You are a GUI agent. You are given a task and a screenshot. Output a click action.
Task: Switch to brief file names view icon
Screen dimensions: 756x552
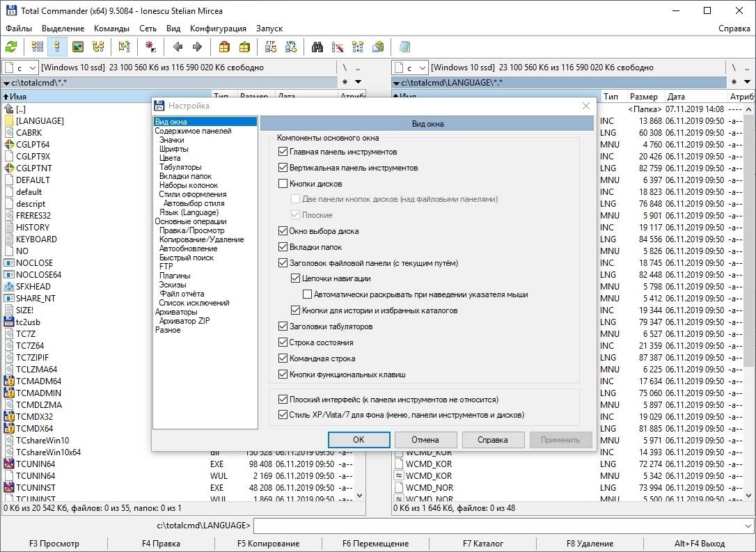pyautogui.click(x=37, y=47)
